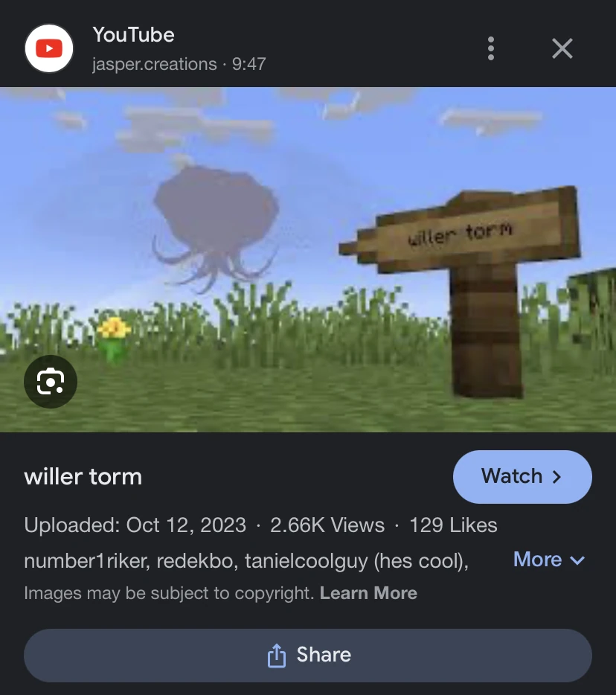Click the More dropdown chevron arrow
Image resolution: width=616 pixels, height=695 pixels.
click(577, 561)
